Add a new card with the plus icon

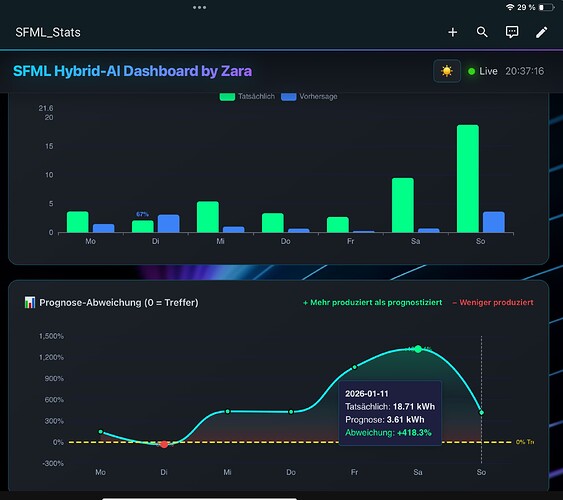point(452,32)
